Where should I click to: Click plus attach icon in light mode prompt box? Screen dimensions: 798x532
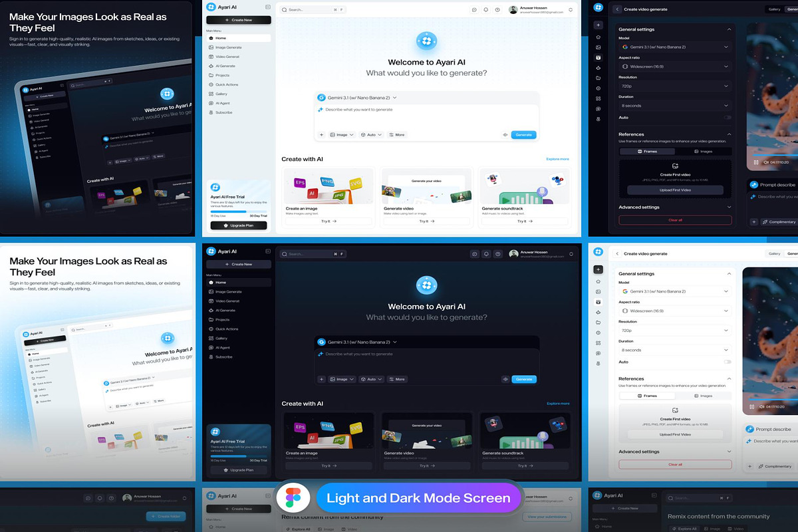[x=322, y=134]
